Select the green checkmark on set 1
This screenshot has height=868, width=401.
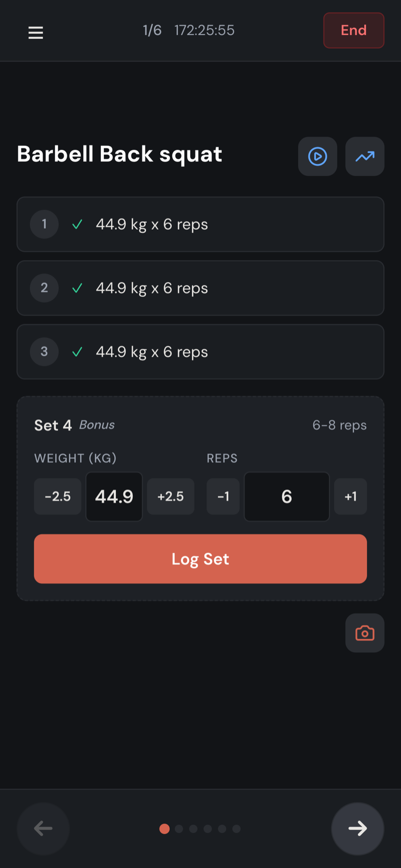coord(77,224)
